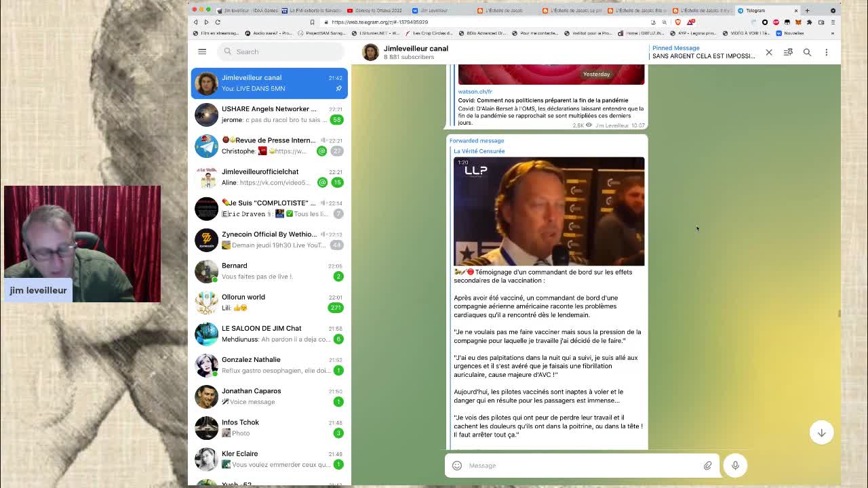This screenshot has height=488, width=868.
Task: Open watson.ch/fr link
Action: pos(475,91)
